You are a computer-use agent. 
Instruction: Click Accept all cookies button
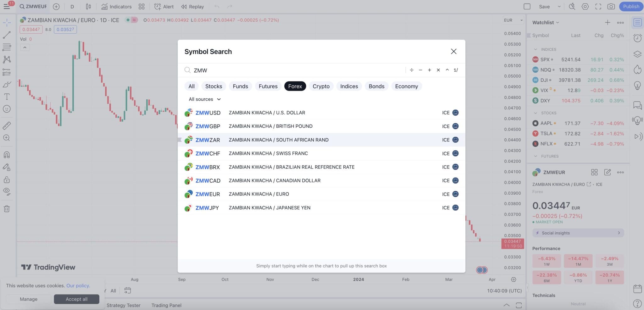point(76,299)
